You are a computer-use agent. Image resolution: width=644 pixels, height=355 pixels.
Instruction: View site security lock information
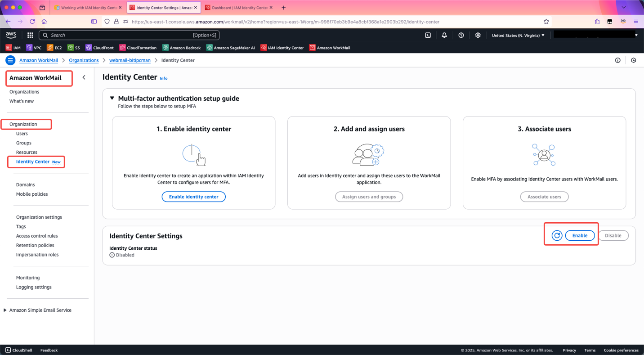[116, 22]
